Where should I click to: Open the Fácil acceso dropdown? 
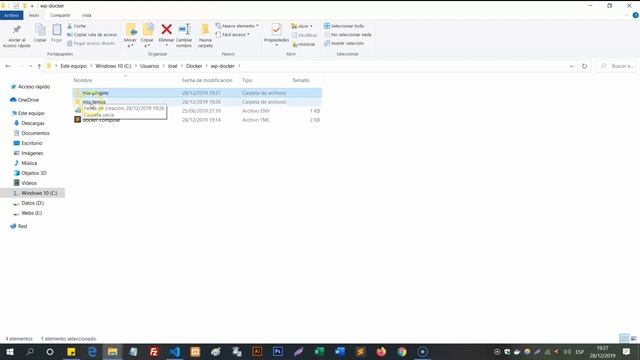[232, 35]
